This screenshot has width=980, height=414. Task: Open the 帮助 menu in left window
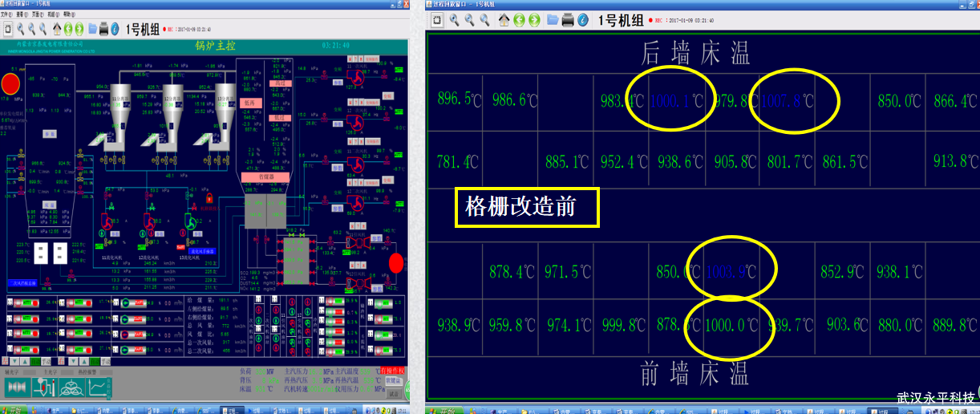pos(70,14)
